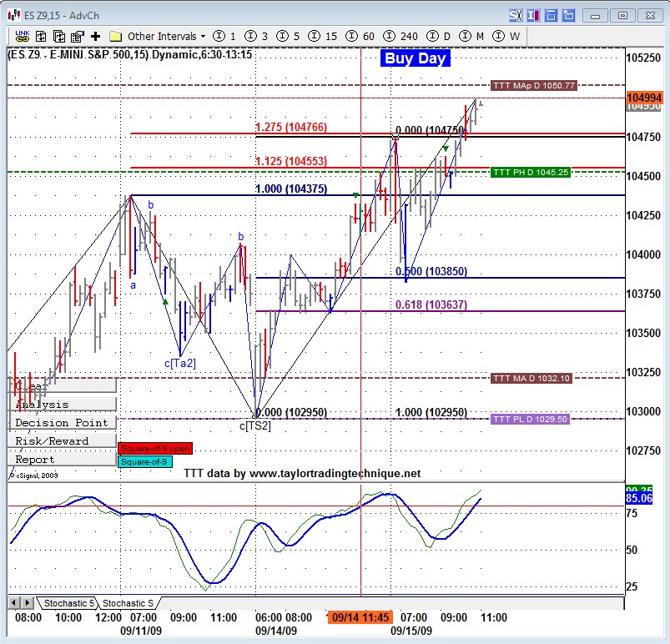670x644 pixels.
Task: Select the Stochastic 5 tab
Action: click(68, 603)
